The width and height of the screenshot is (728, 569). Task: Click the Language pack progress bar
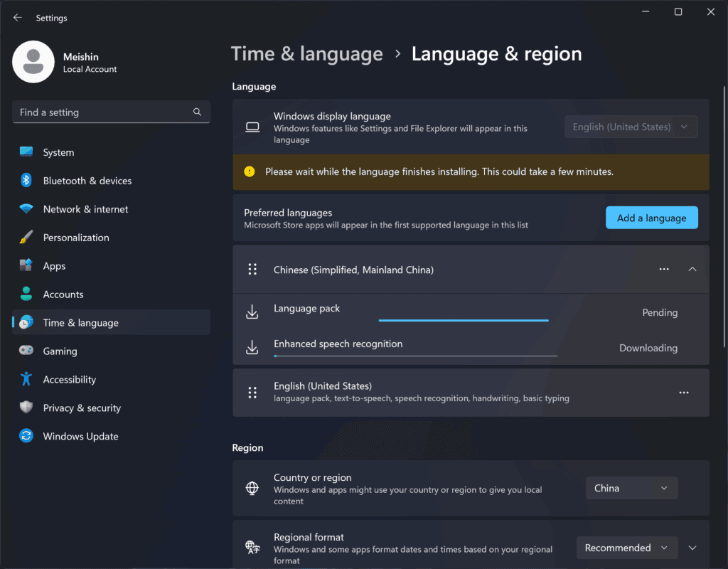click(x=464, y=320)
